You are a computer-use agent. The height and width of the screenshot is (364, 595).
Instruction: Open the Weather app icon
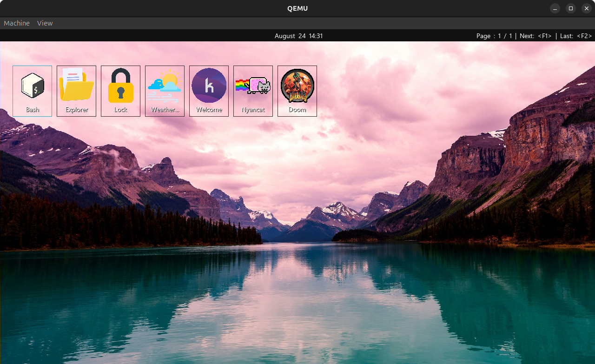coord(165,86)
